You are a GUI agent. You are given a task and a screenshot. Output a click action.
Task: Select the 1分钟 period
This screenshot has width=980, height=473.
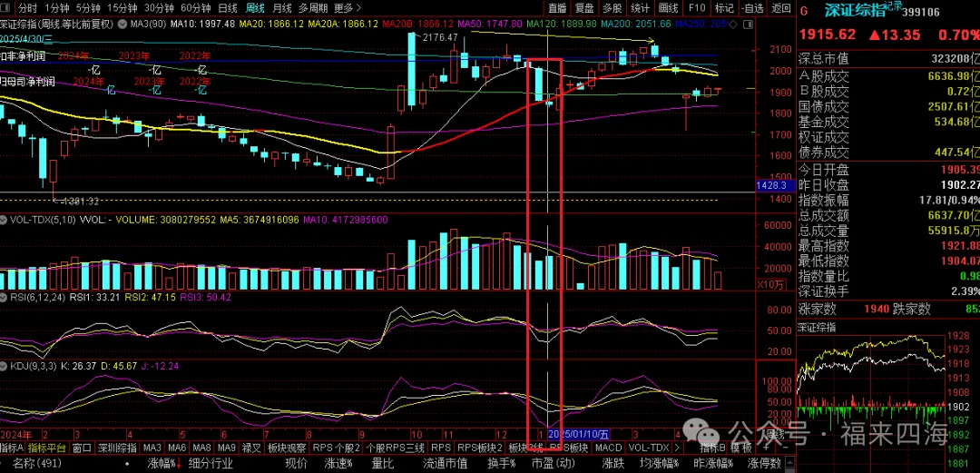click(57, 9)
